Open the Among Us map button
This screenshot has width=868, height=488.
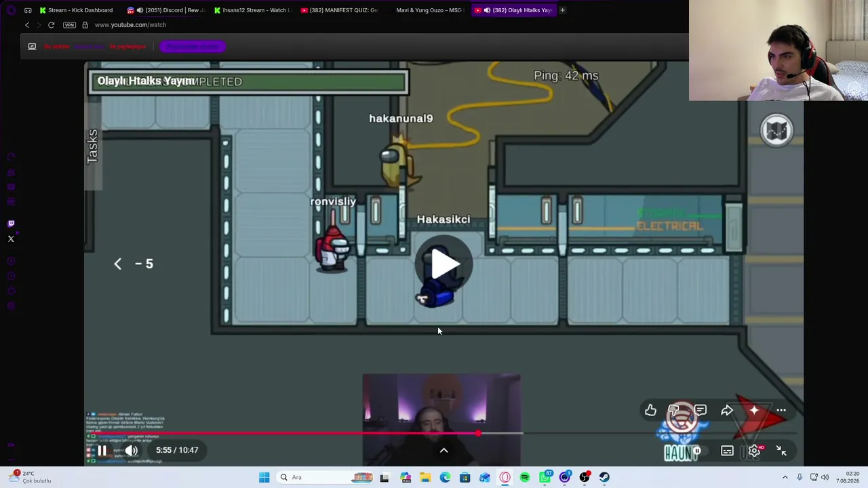click(x=776, y=130)
